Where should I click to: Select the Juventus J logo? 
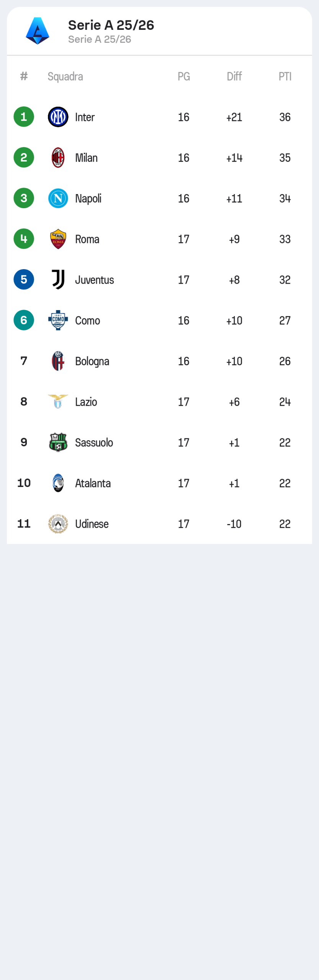(x=58, y=280)
